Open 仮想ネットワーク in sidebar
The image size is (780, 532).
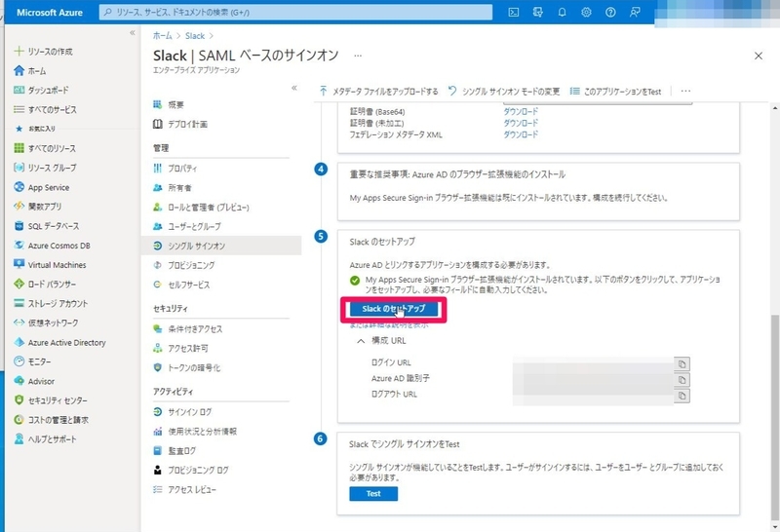click(46, 323)
